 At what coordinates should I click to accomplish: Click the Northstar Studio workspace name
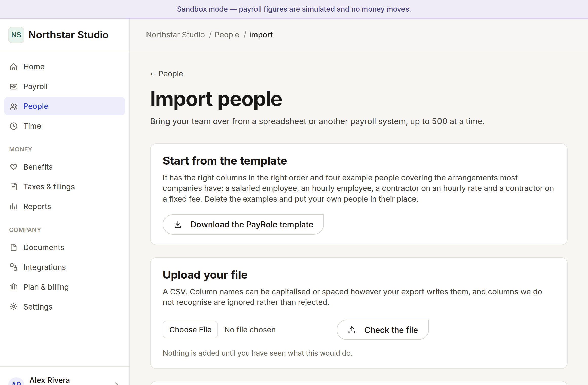[68, 35]
